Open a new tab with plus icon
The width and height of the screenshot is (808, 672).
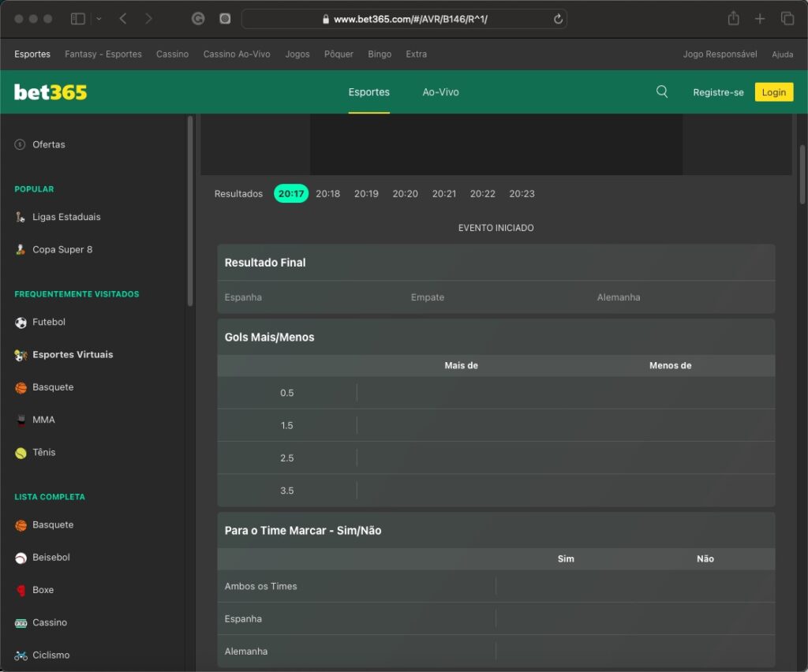(760, 19)
